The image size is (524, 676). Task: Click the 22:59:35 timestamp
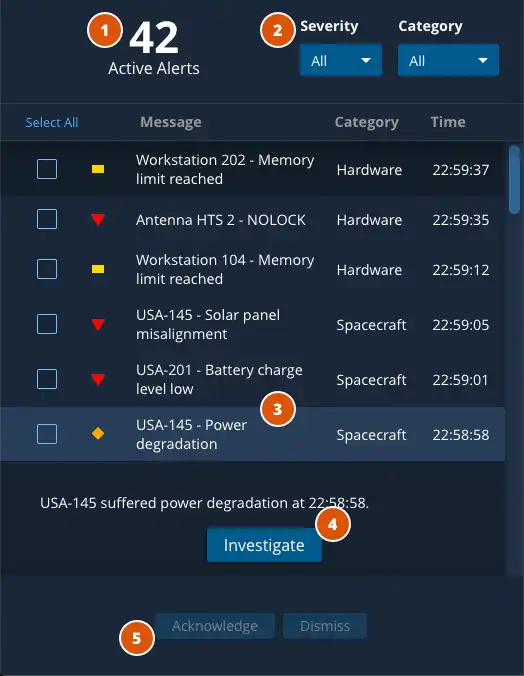[x=461, y=220]
